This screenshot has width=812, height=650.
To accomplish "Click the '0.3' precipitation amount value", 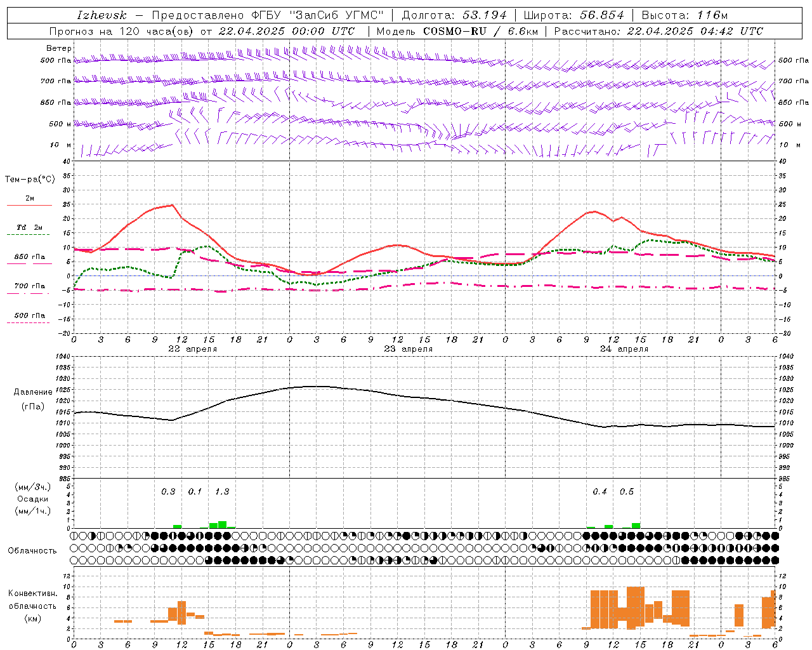I will click(x=168, y=492).
